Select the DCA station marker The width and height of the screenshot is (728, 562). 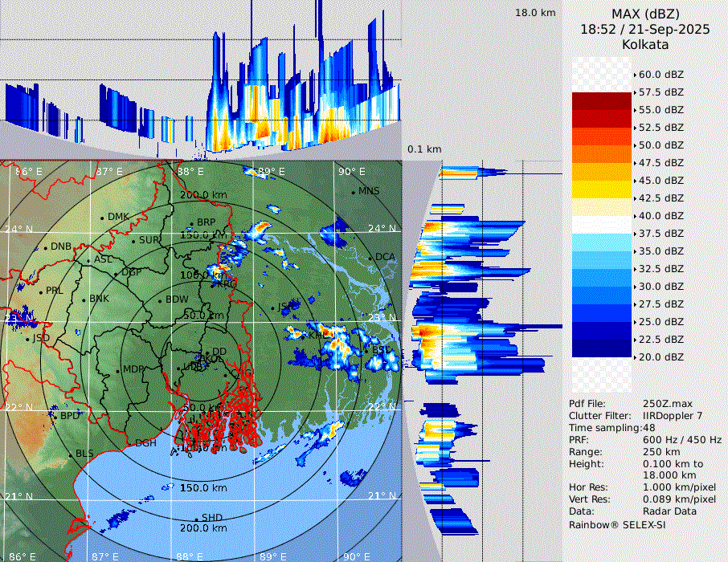(370, 257)
